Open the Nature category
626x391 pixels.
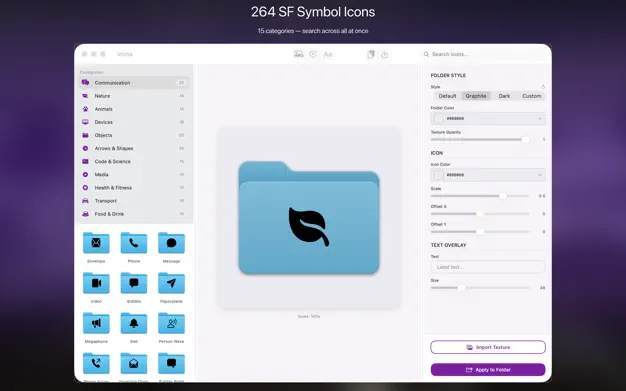134,96
